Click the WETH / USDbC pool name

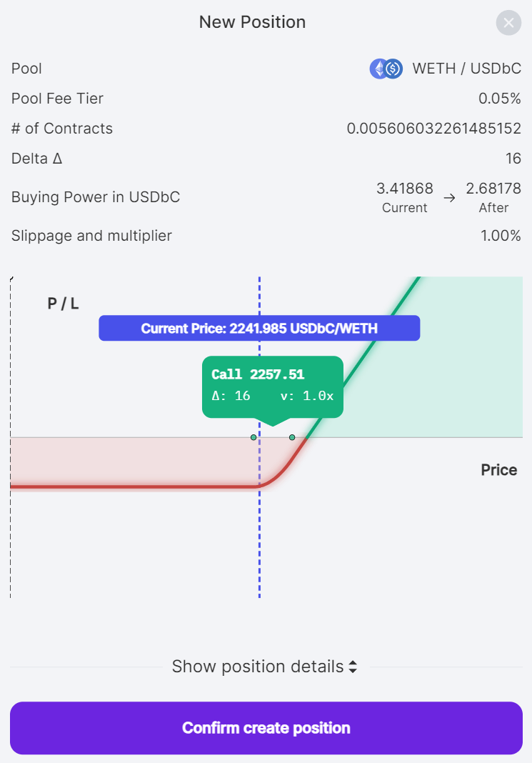466,69
